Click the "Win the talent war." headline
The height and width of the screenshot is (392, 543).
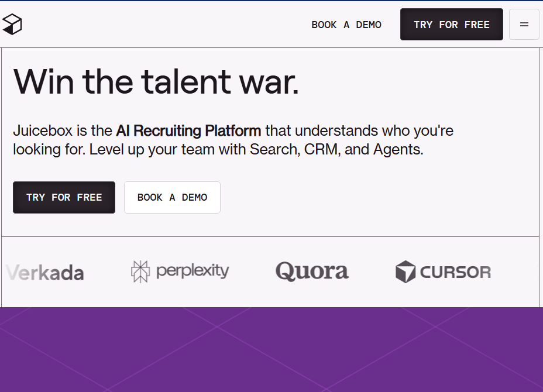pos(156,81)
